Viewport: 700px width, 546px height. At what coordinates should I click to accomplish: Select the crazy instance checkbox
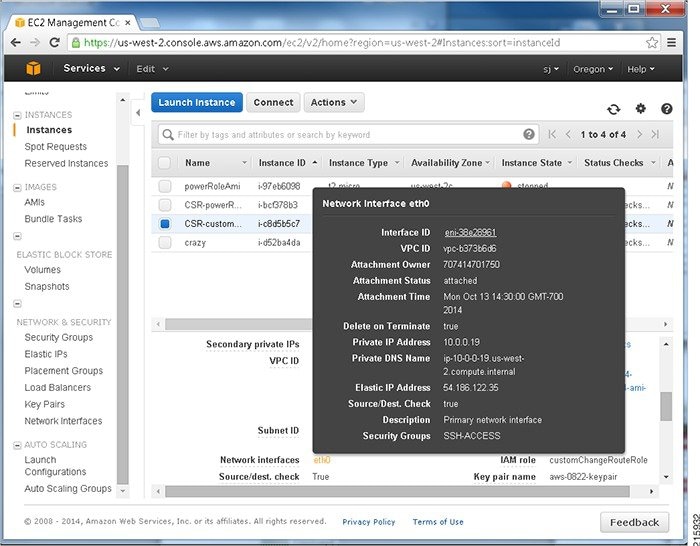165,242
